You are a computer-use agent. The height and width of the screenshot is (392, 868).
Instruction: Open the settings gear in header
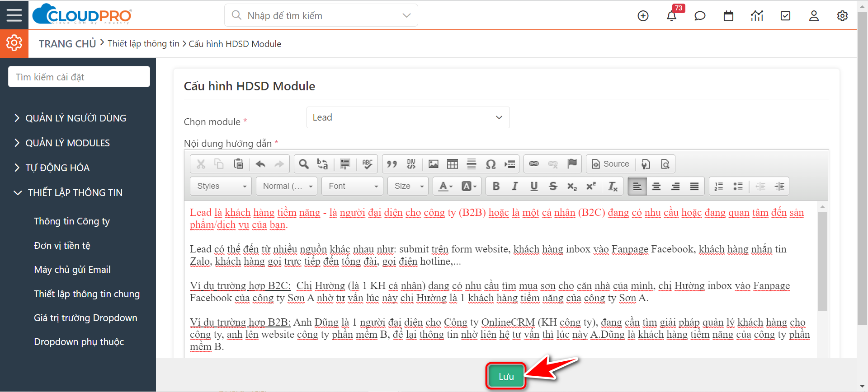842,16
